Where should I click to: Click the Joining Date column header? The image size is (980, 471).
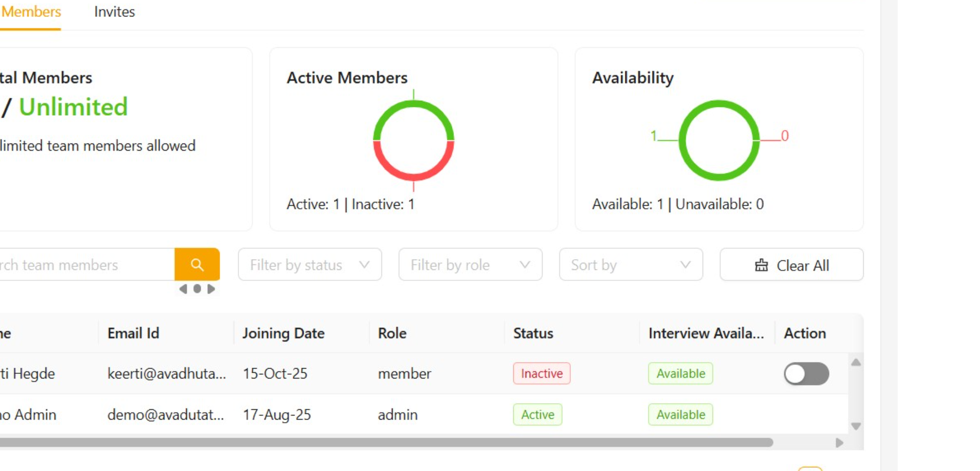[283, 333]
